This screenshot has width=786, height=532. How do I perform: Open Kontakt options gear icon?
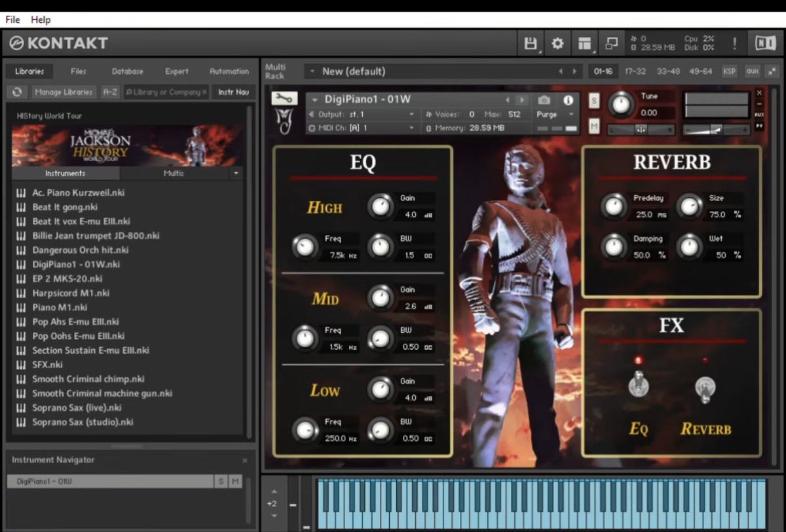[x=557, y=44]
